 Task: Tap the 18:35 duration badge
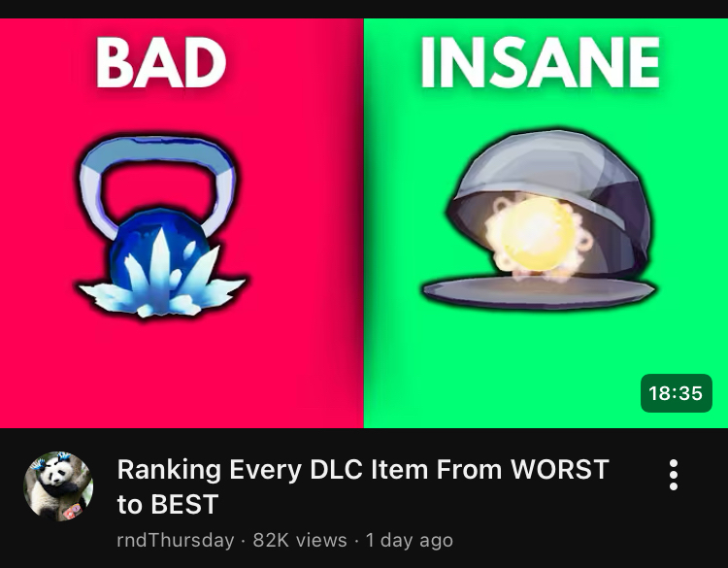(x=676, y=393)
